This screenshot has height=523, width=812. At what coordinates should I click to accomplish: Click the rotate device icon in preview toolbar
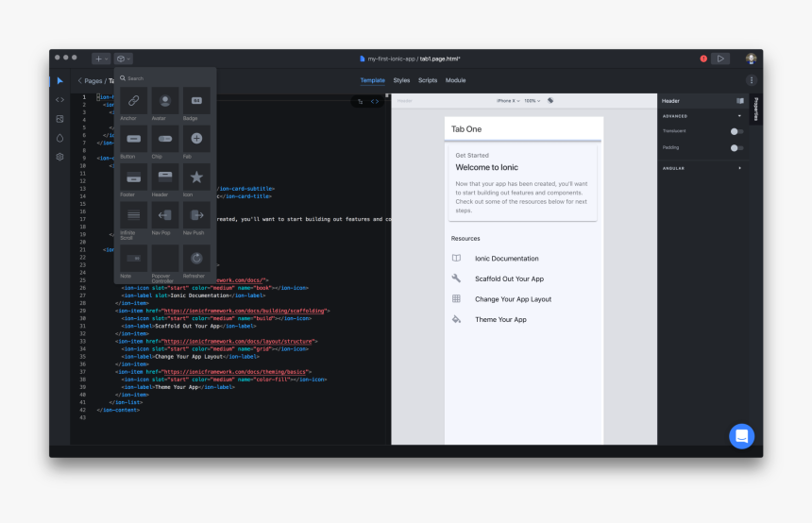point(550,101)
